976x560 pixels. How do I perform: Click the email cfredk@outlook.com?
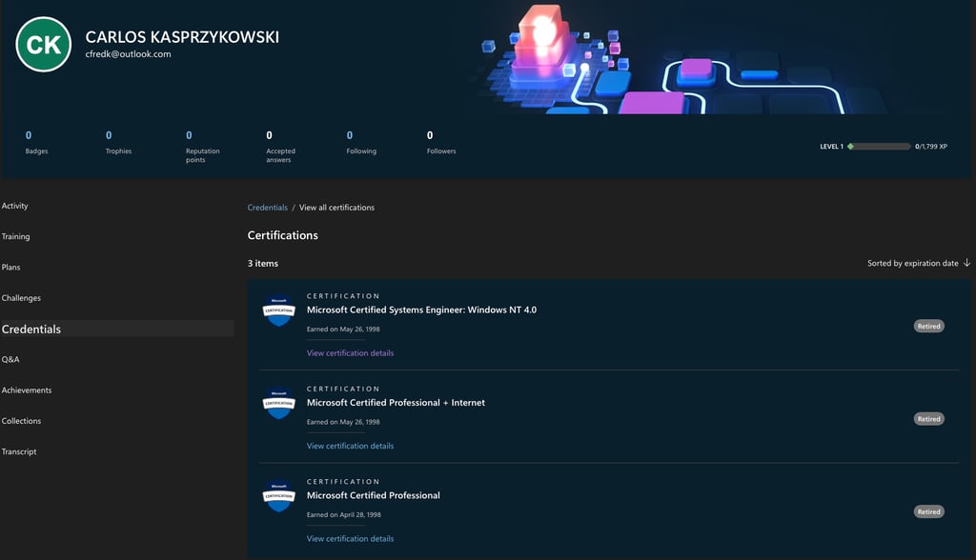(x=129, y=54)
